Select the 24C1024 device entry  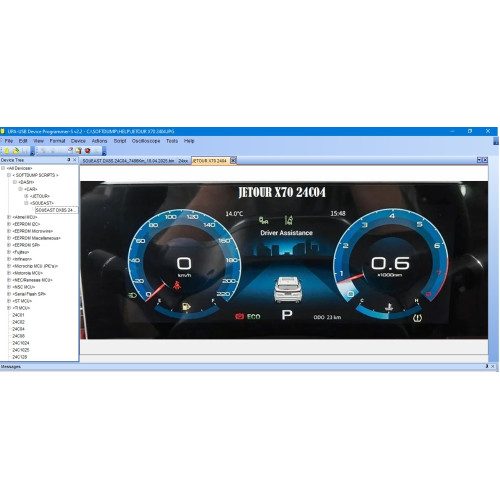coord(21,343)
